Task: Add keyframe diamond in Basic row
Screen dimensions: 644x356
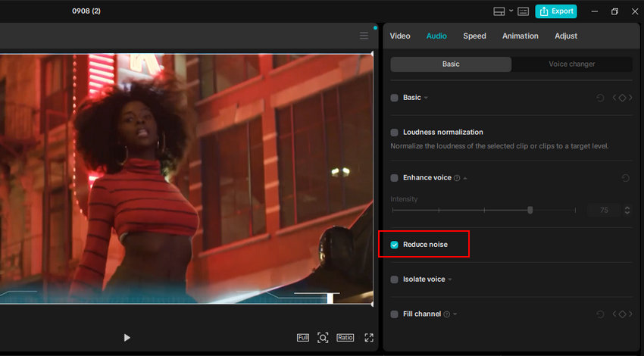Action: (x=622, y=98)
